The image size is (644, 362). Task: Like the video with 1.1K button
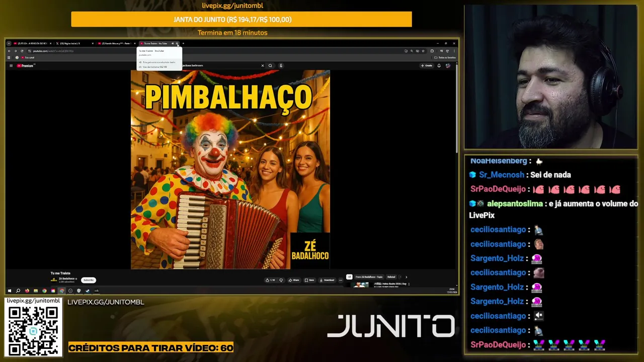(x=271, y=280)
